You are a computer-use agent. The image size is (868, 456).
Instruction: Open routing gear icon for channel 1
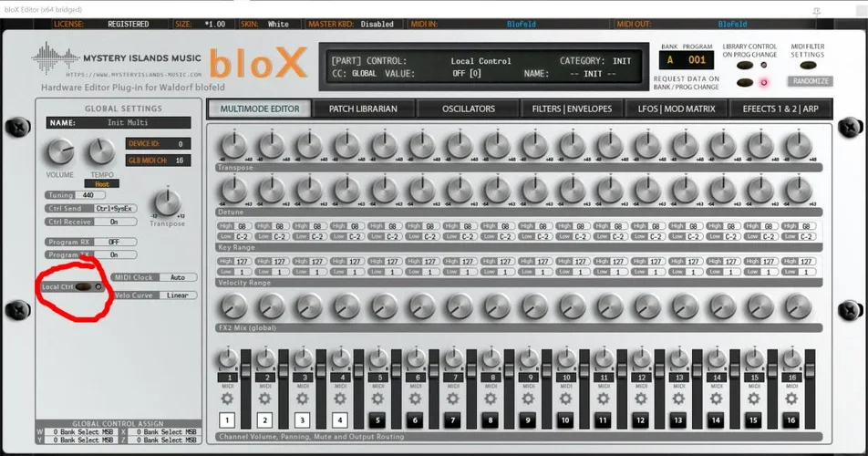pos(227,399)
